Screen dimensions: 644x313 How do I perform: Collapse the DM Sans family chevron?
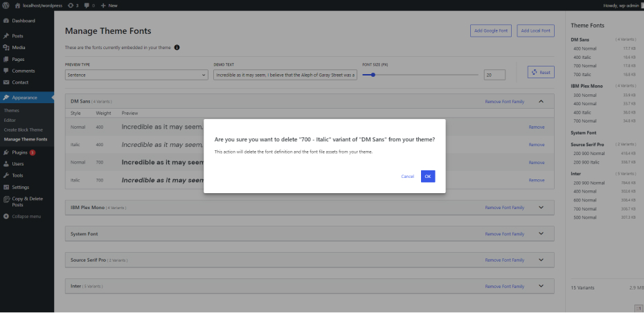(541, 102)
